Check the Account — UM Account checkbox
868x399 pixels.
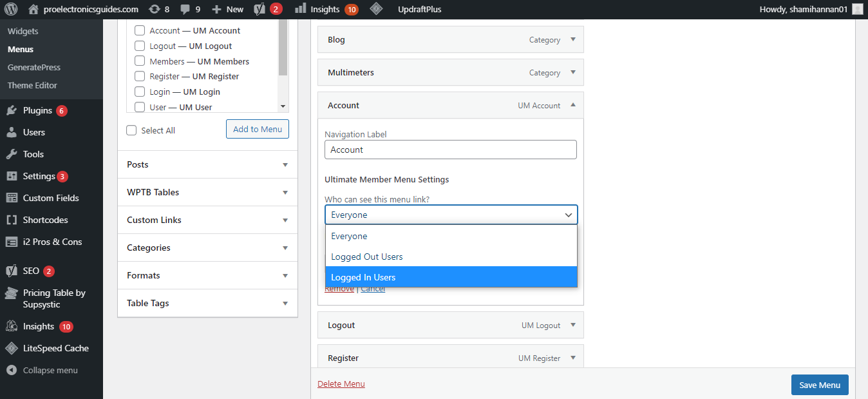140,31
